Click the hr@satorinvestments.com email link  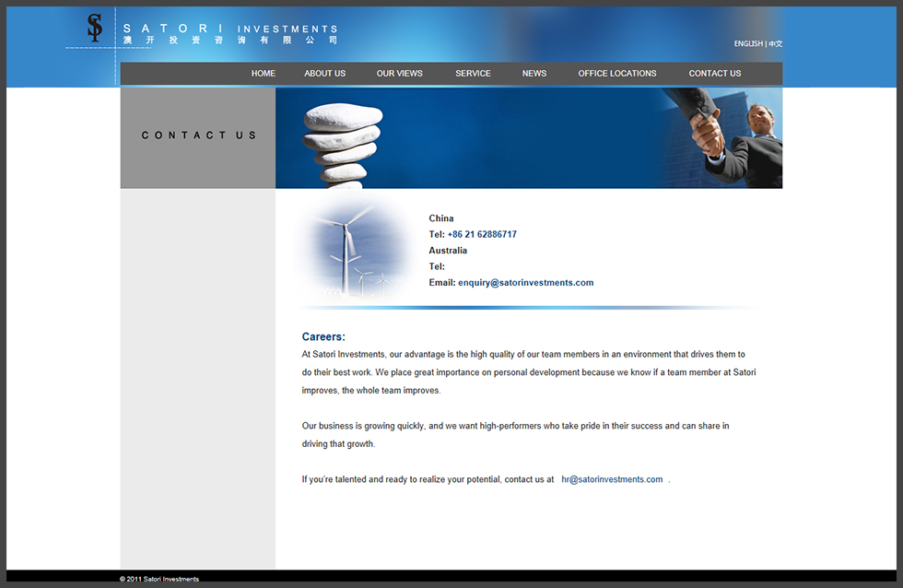[612, 479]
